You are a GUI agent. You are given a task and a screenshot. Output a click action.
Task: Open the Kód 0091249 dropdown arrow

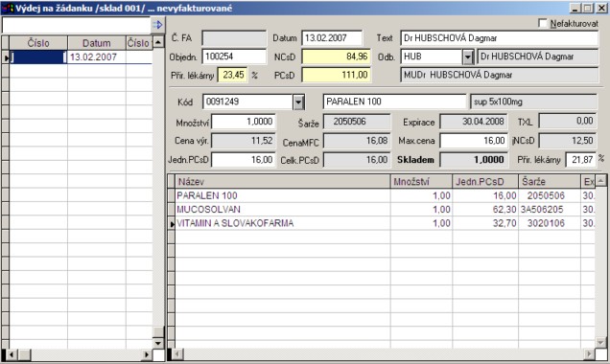point(298,102)
